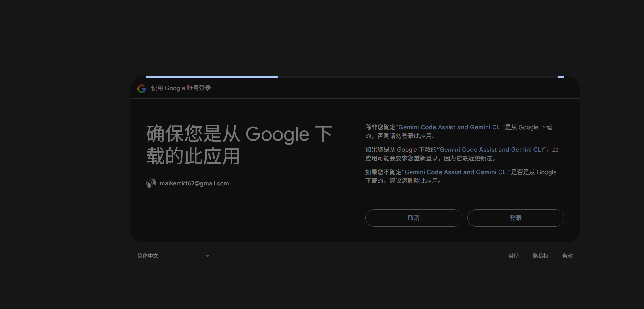
Task: Click the 建议您删除此应用 recommendation text
Action: click(415, 181)
